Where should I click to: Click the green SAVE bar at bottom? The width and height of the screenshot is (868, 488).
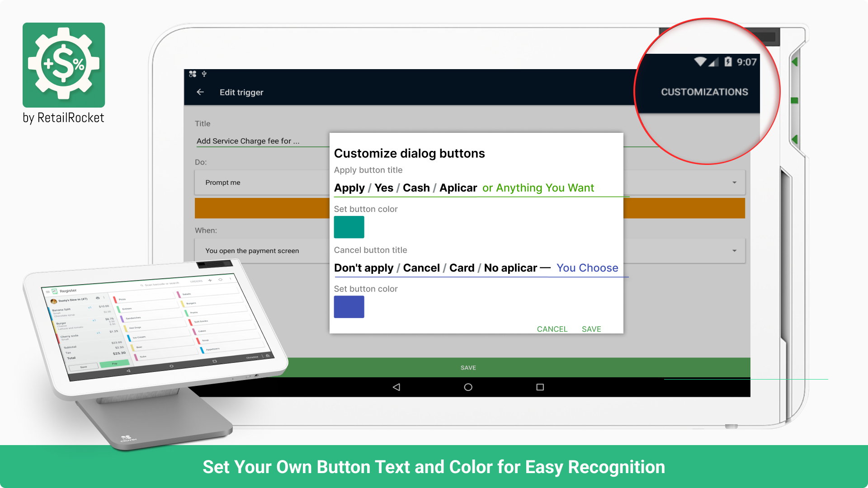point(468,368)
